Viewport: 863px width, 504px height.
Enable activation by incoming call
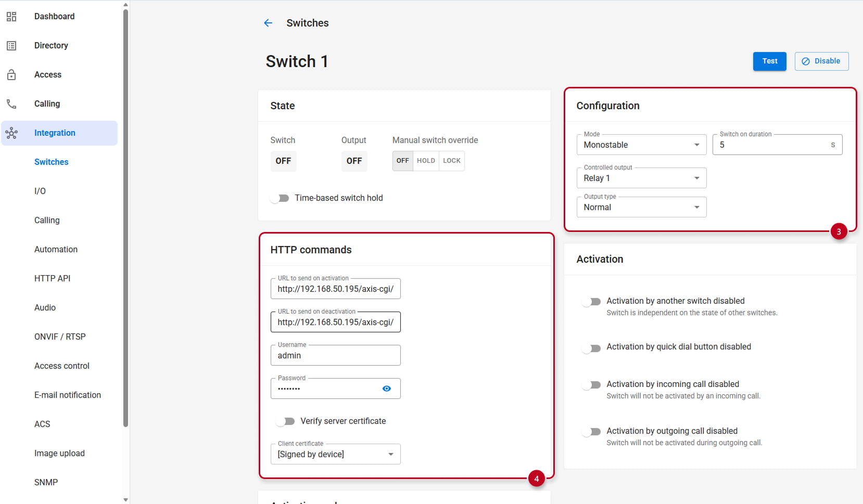point(592,385)
